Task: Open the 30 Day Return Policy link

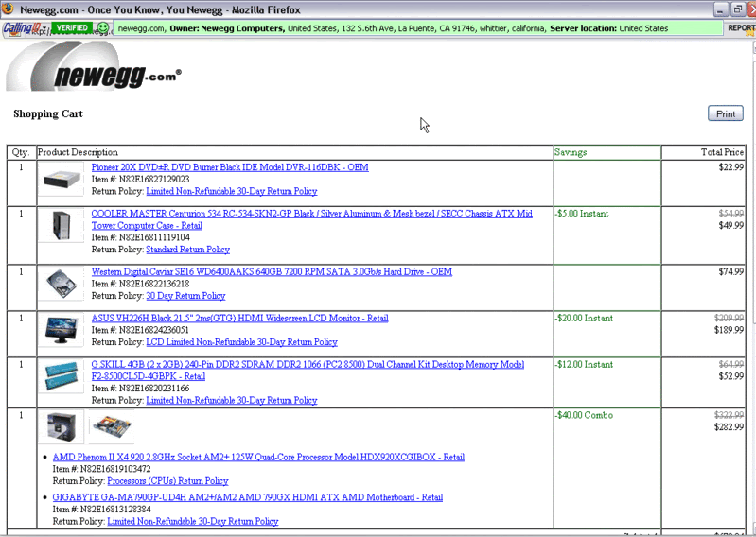Action: pos(185,296)
